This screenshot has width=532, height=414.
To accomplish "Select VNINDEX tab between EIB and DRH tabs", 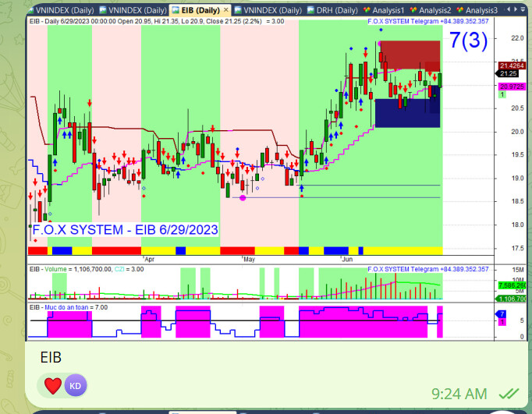I will [268, 10].
